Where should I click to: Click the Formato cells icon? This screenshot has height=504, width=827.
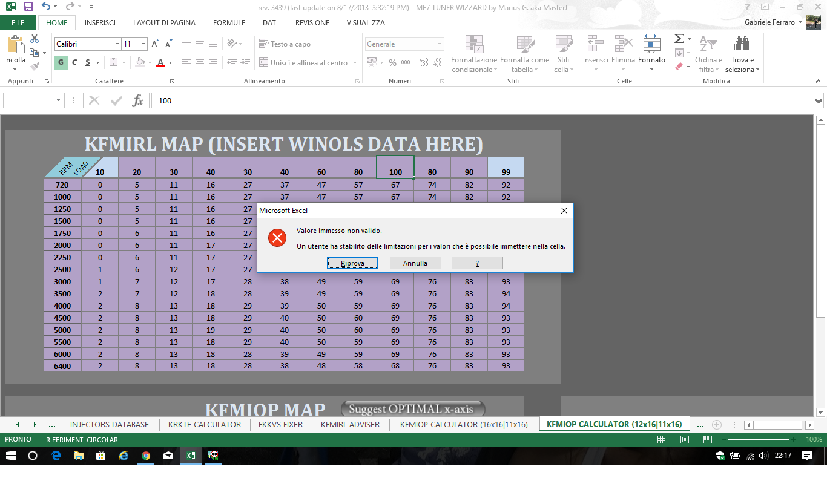coord(651,44)
